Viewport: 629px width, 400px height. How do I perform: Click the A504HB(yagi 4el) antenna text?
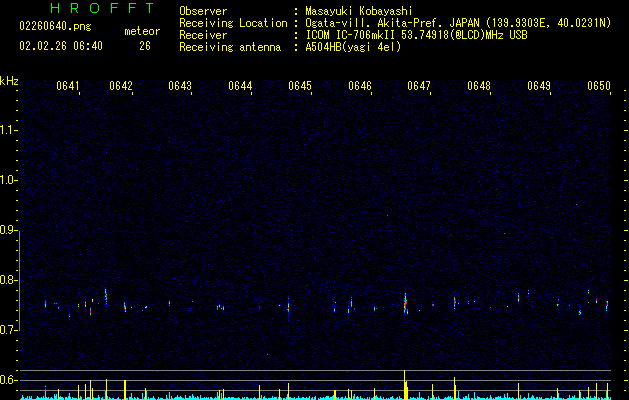tap(353, 47)
